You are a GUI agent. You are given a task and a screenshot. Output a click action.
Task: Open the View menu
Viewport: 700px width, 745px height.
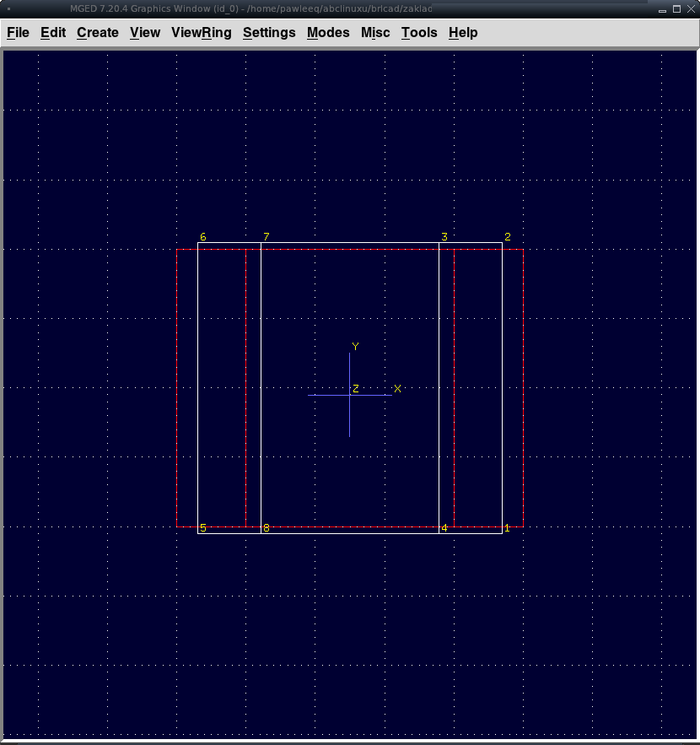pyautogui.click(x=145, y=33)
